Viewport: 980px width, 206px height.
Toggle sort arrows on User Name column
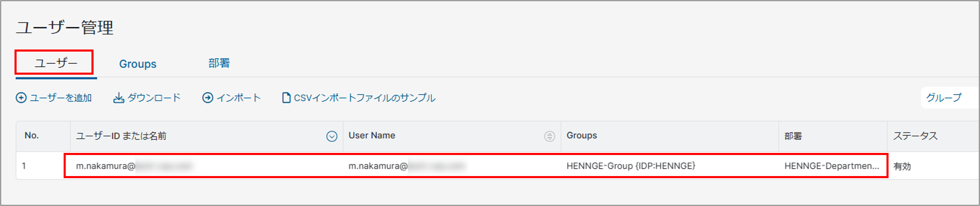pos(549,136)
